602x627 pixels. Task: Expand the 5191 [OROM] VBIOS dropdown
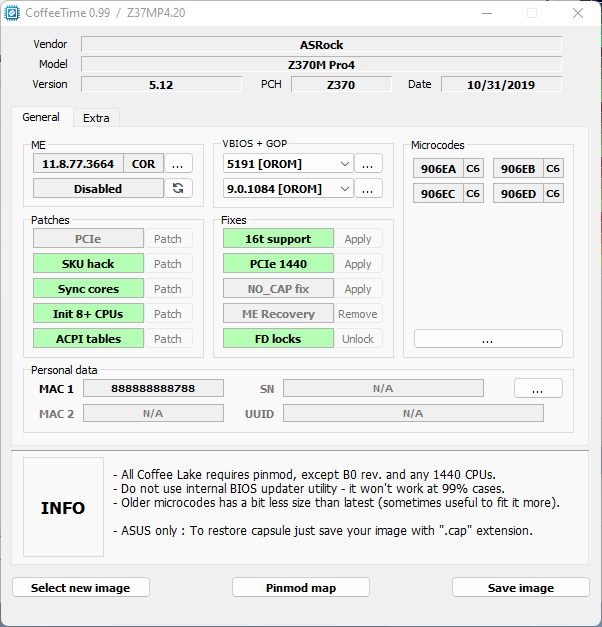[288, 164]
